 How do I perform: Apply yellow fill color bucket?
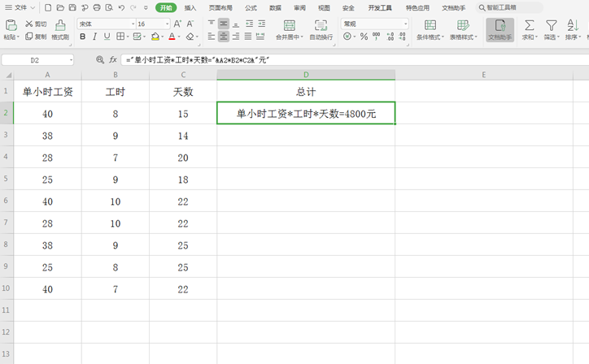pos(155,37)
